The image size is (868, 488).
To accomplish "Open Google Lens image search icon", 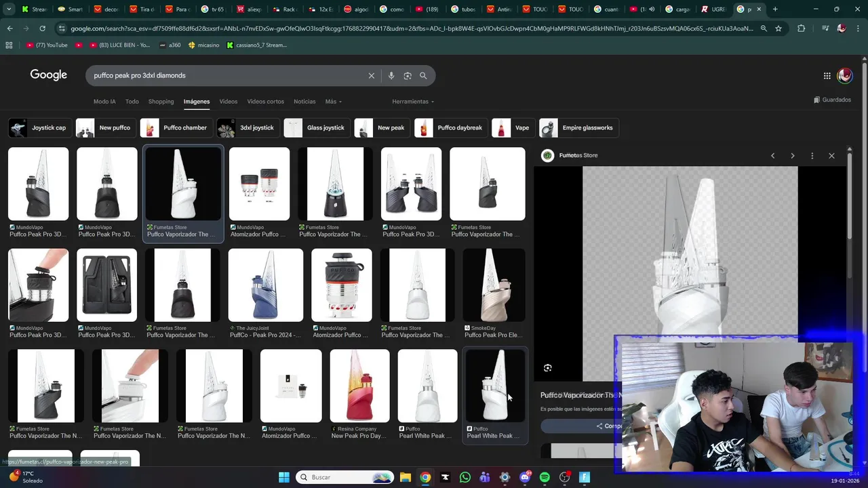I will click(x=408, y=76).
